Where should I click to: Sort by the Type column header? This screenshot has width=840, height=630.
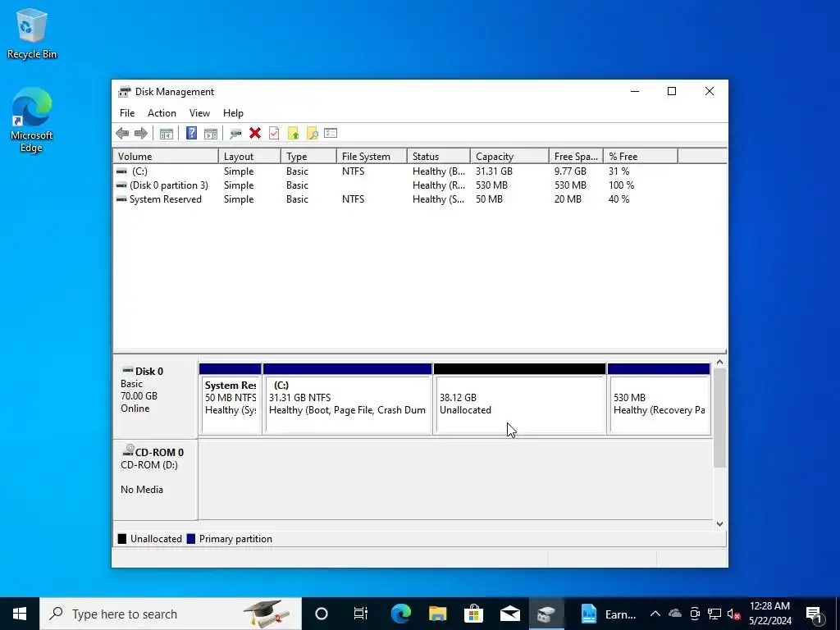308,157
